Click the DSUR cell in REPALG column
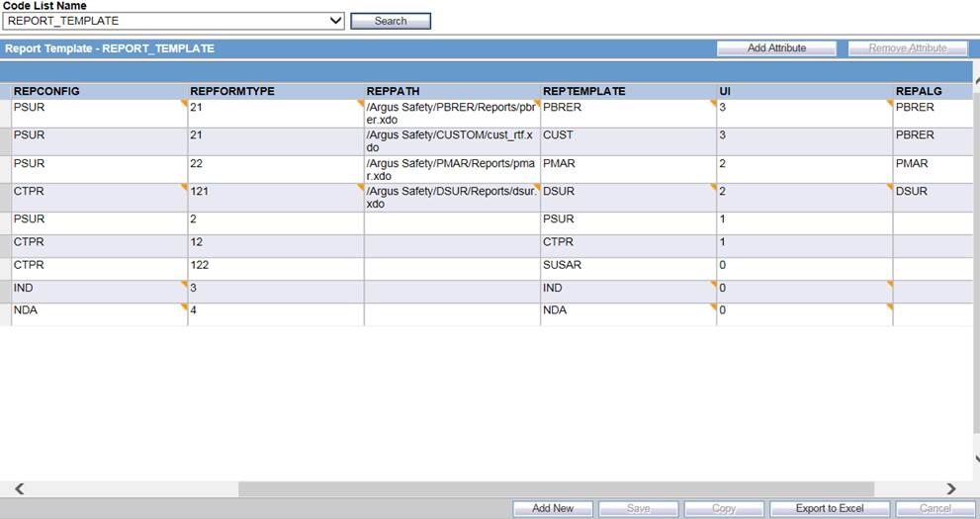 click(x=934, y=198)
